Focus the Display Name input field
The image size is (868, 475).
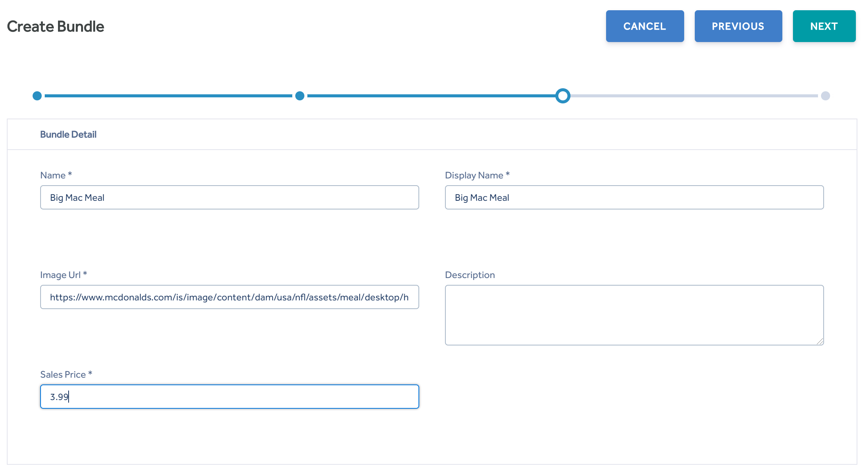[x=635, y=197]
